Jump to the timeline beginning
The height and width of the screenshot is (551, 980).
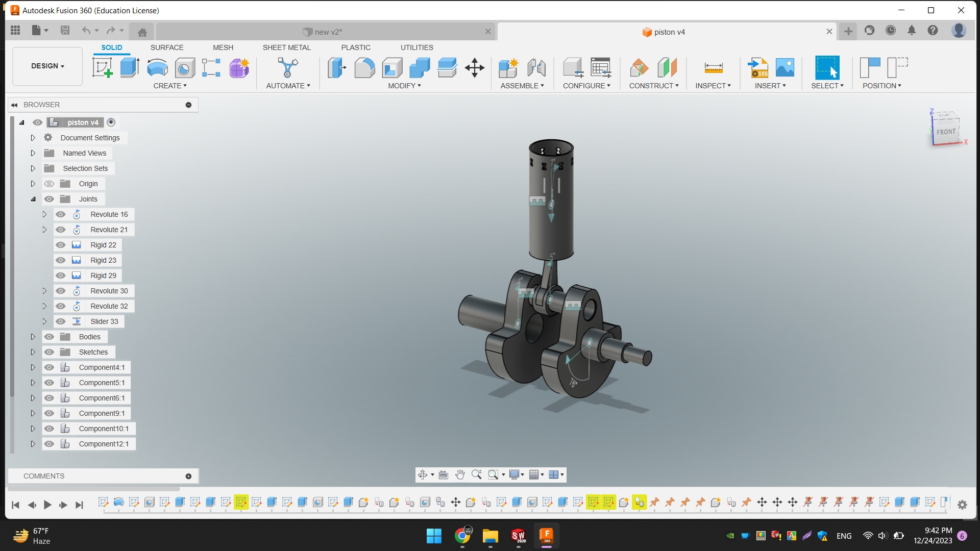coord(15,505)
